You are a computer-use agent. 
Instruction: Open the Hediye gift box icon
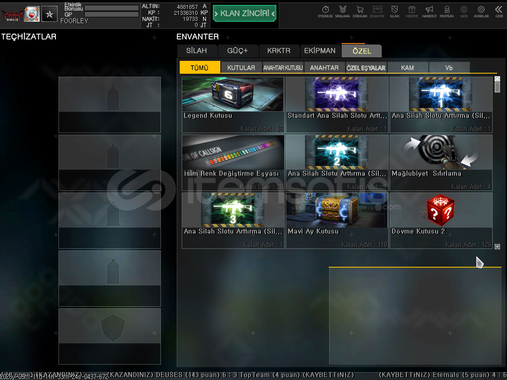tap(412, 11)
